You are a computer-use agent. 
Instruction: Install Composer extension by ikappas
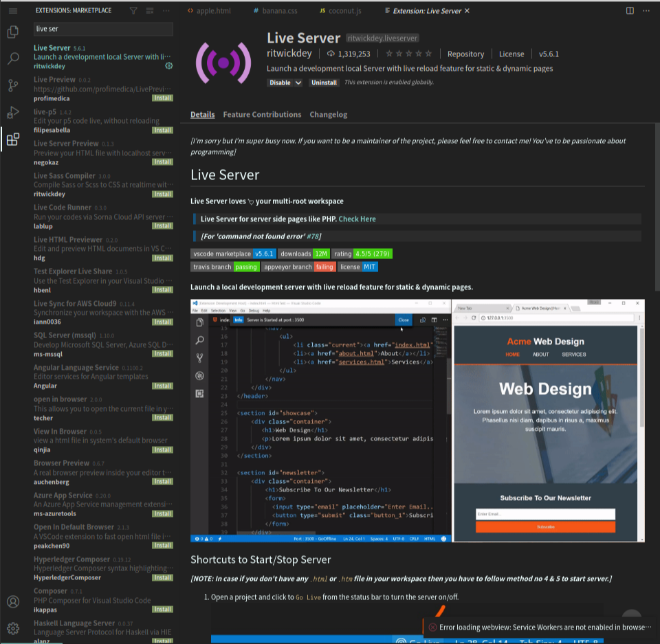[x=162, y=610]
